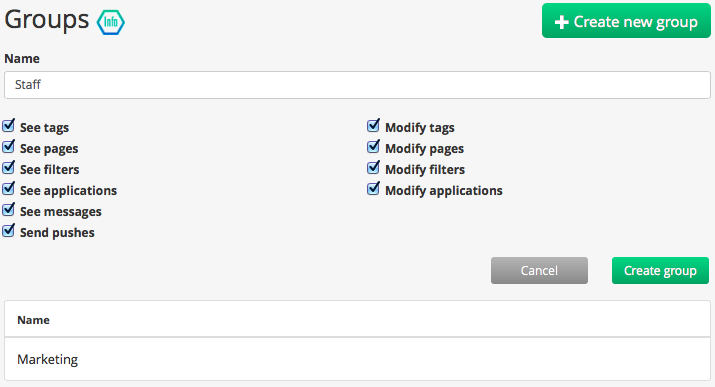
Task: Uncheck See applications checkbox
Action: [9, 189]
